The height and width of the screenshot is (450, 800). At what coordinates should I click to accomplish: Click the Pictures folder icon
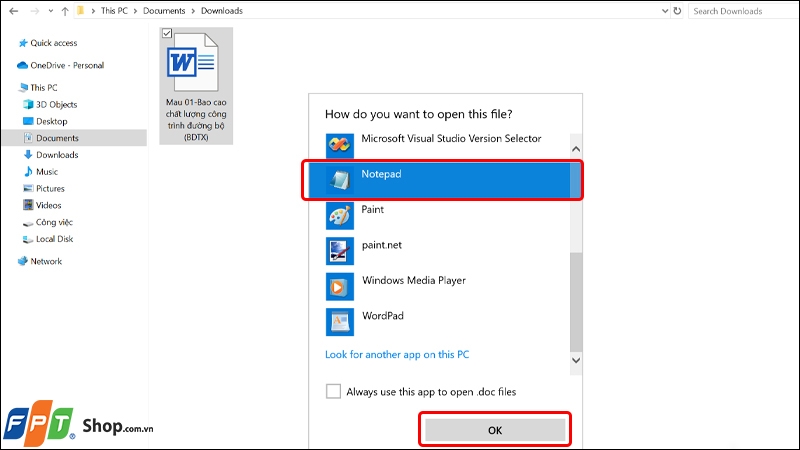(x=28, y=188)
